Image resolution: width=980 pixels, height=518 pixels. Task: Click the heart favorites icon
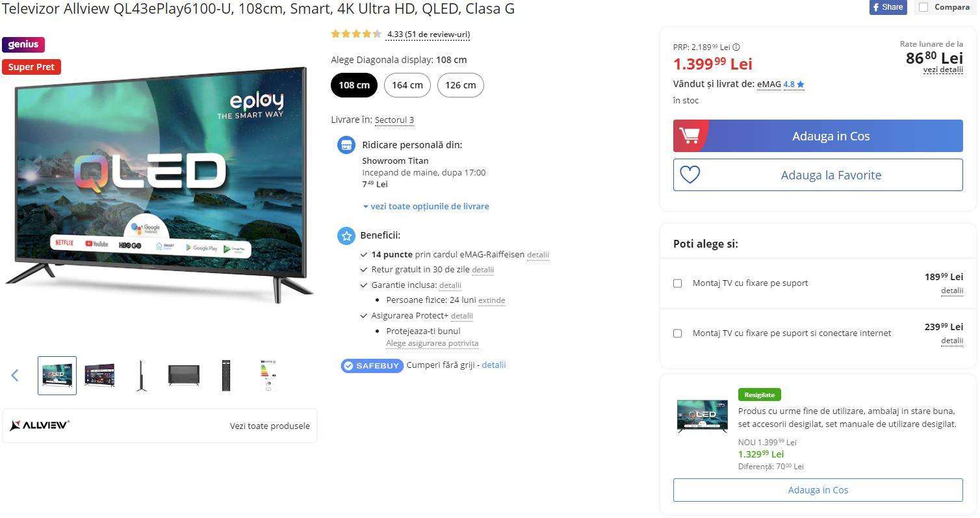(x=690, y=175)
